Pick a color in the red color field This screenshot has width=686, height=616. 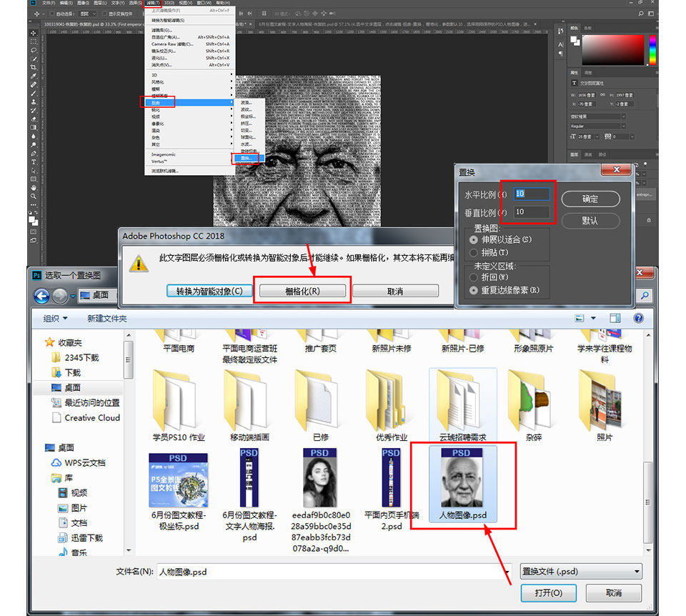pos(613,50)
